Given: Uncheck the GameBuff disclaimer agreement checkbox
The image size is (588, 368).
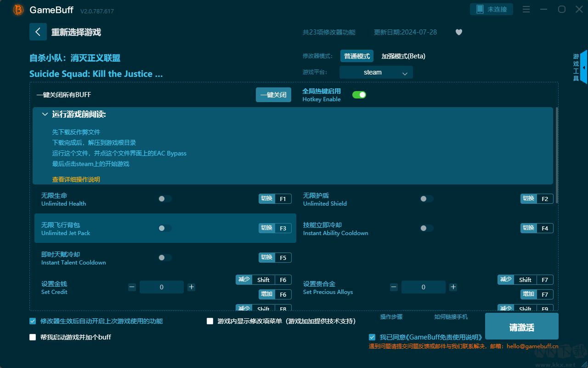Looking at the screenshot, I should [x=372, y=337].
